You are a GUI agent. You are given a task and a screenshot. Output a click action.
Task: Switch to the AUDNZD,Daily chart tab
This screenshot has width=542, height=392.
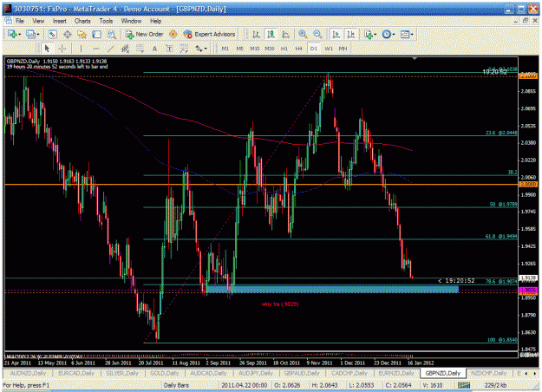click(28, 373)
